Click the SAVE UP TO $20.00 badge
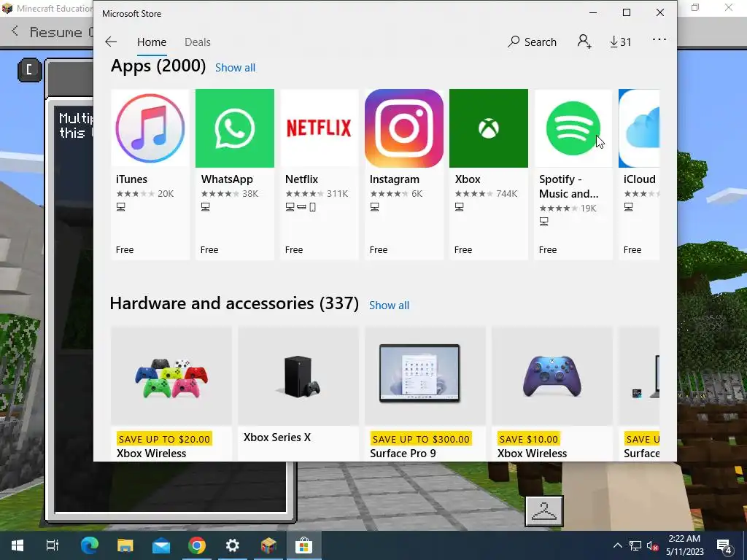 (x=164, y=439)
